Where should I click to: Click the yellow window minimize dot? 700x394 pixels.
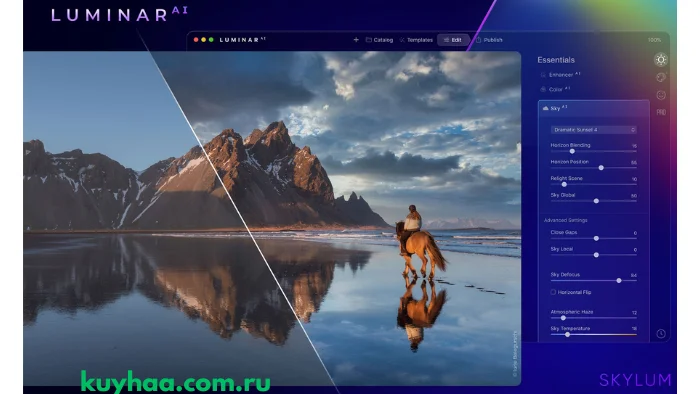[204, 40]
